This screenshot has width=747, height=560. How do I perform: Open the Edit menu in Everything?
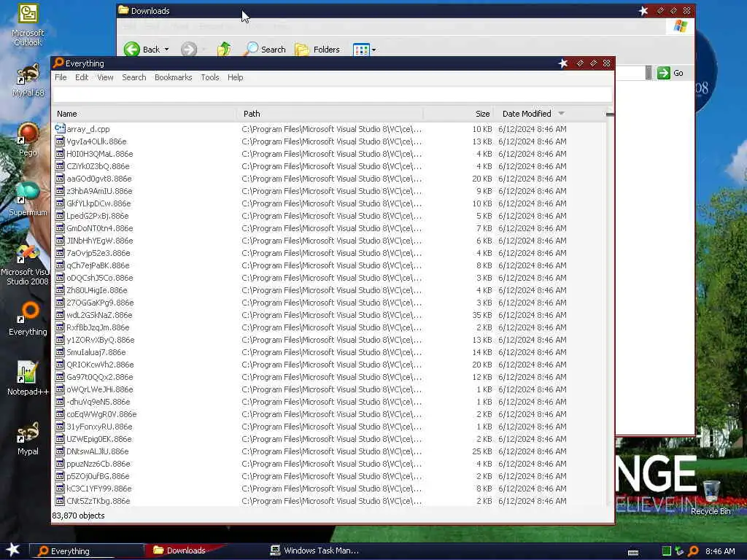click(82, 77)
